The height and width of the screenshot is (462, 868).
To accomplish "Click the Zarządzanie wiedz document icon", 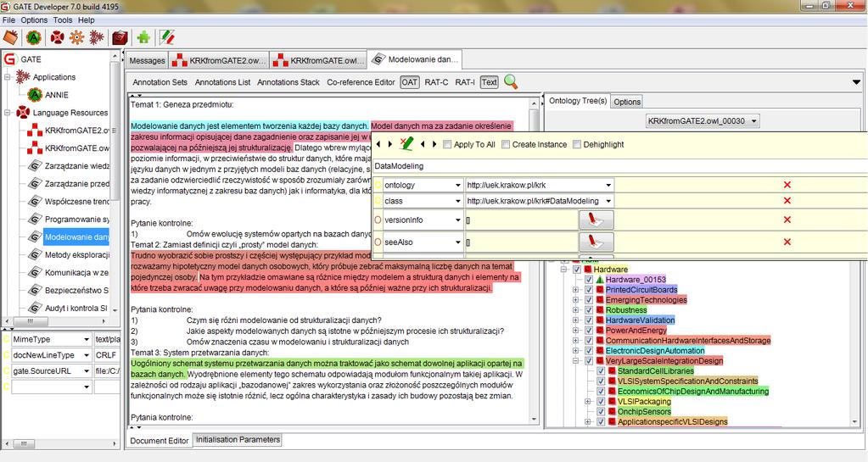I will (35, 165).
